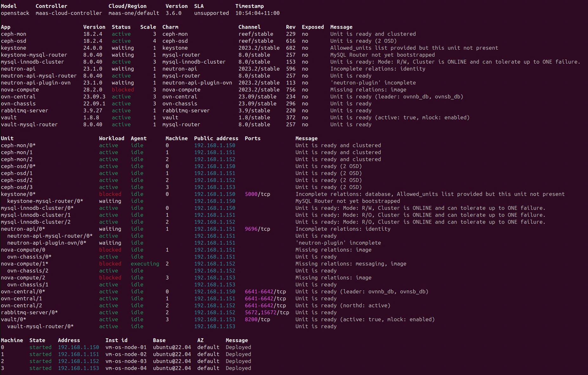The width and height of the screenshot is (588, 375).
Task: Click the 'keystone-mysql-router/0*' unit name
Action: click(x=45, y=201)
